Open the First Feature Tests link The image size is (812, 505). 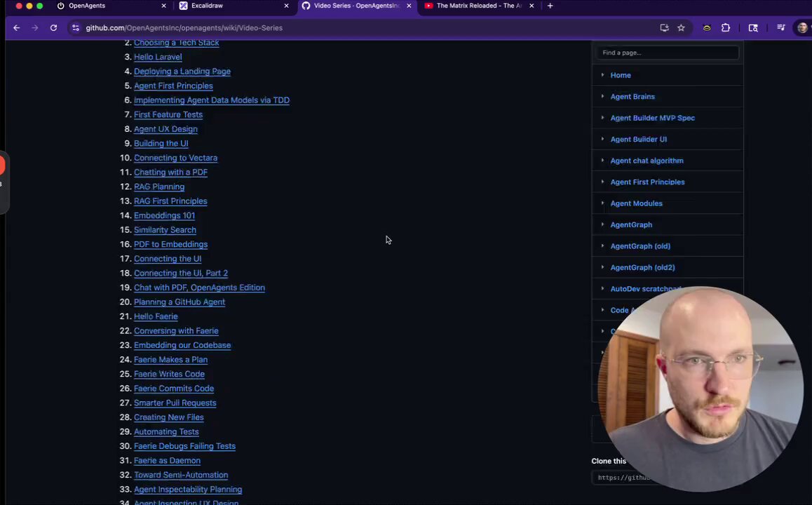tap(168, 114)
